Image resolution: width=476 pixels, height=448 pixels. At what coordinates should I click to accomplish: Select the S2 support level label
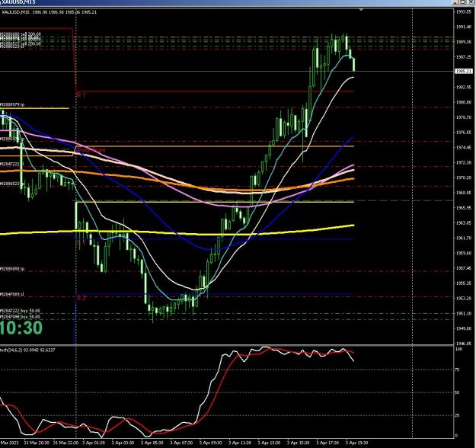pyautogui.click(x=81, y=298)
